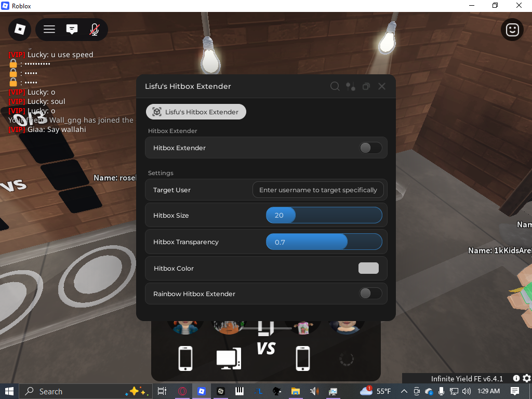Viewport: 532px width, 399px height.
Task: Click the taskbar Search box
Action: 85,391
